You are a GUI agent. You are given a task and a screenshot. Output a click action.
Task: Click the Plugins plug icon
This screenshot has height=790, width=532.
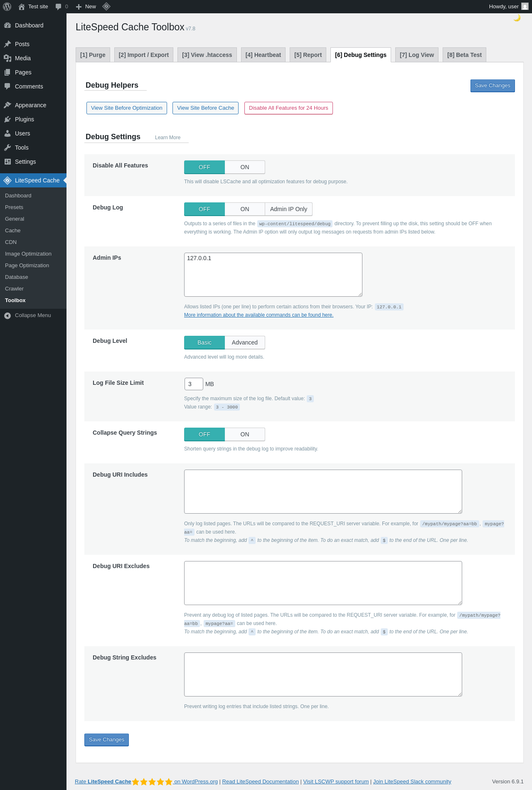(7, 119)
